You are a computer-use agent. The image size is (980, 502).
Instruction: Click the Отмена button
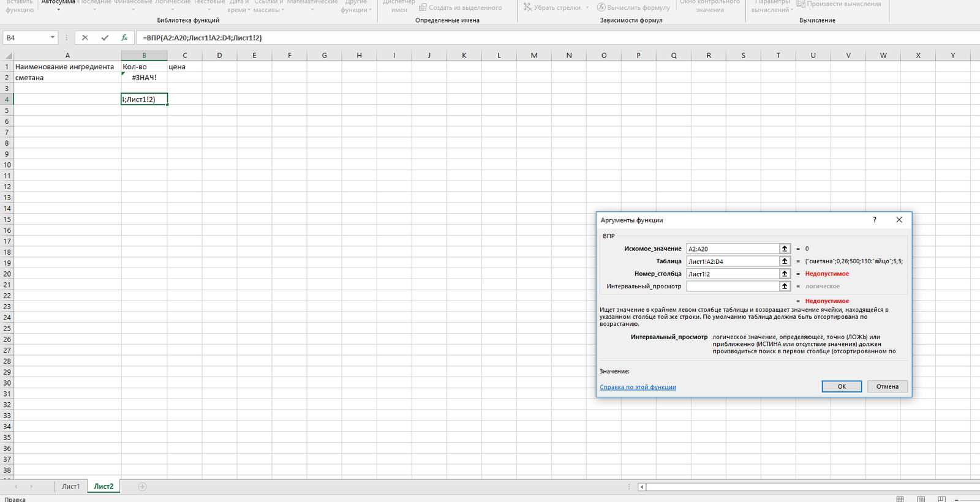pos(887,386)
